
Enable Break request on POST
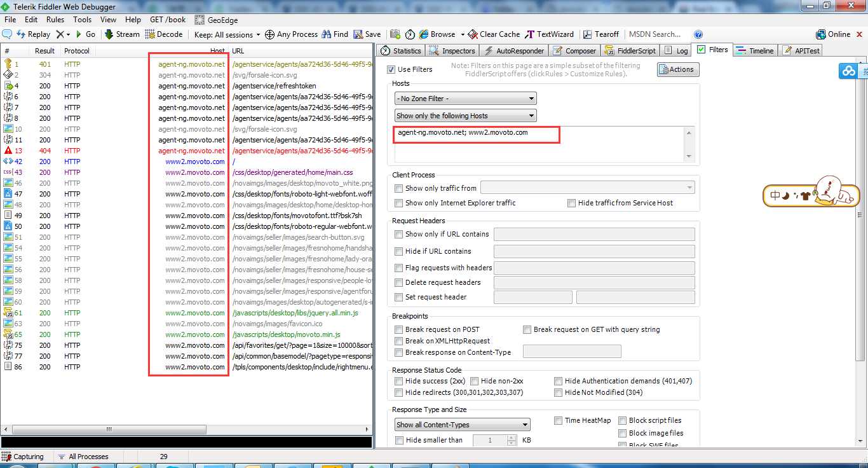pos(398,329)
